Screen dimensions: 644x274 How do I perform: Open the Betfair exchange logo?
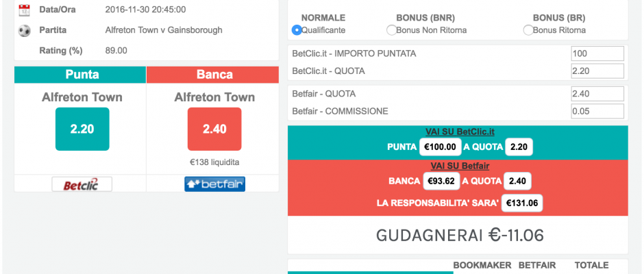(x=215, y=184)
